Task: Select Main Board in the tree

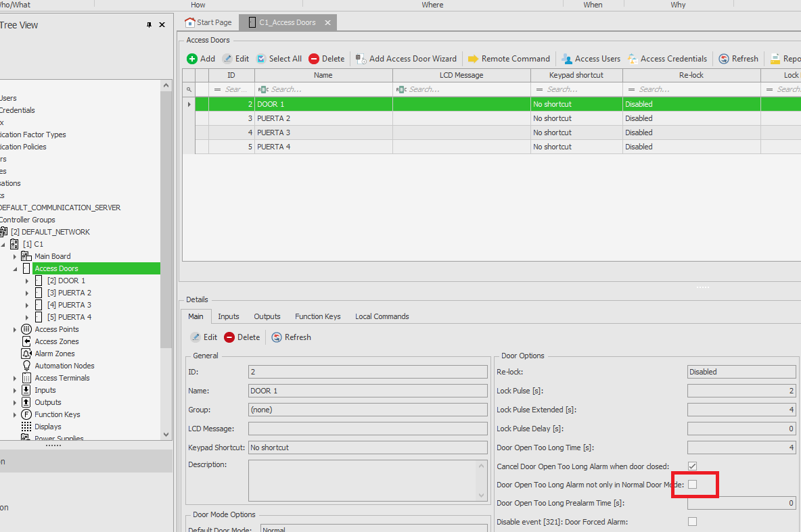Action: pyautogui.click(x=53, y=256)
